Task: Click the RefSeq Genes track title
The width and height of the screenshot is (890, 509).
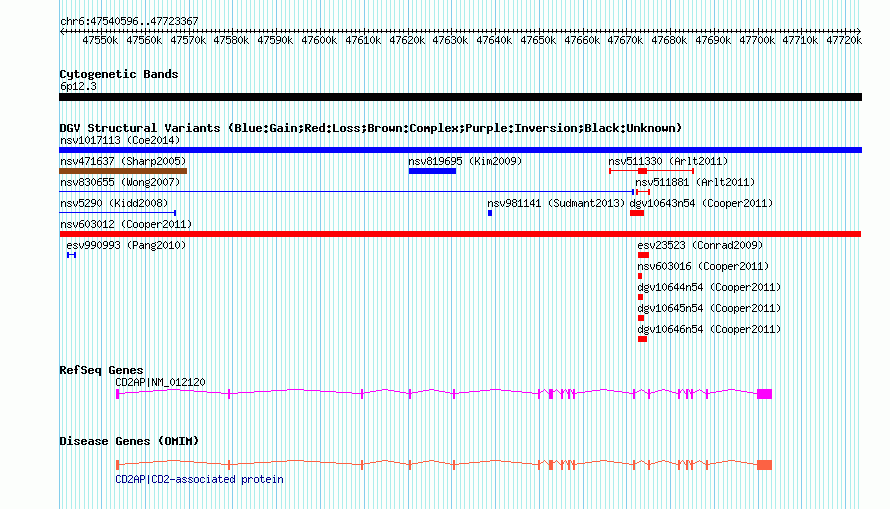Action: pos(101,370)
